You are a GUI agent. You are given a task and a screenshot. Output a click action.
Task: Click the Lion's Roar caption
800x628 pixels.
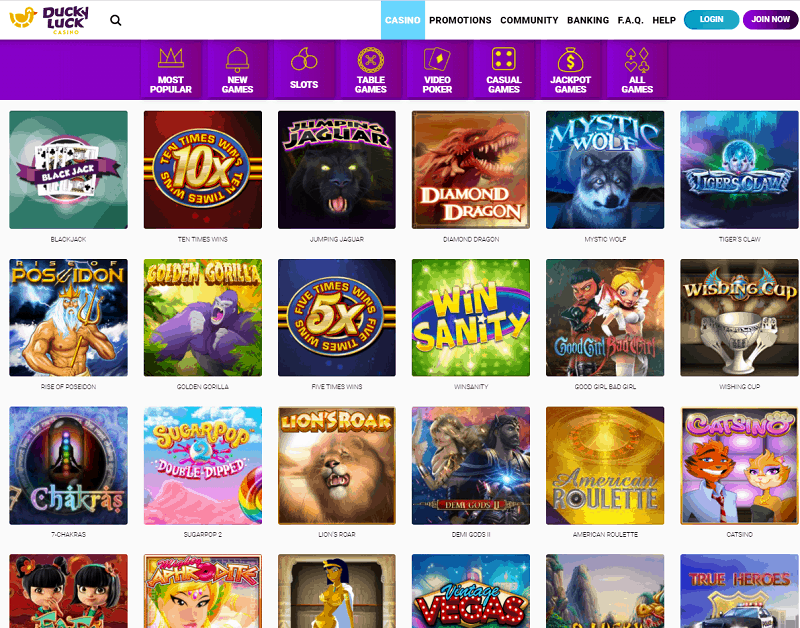(x=337, y=535)
